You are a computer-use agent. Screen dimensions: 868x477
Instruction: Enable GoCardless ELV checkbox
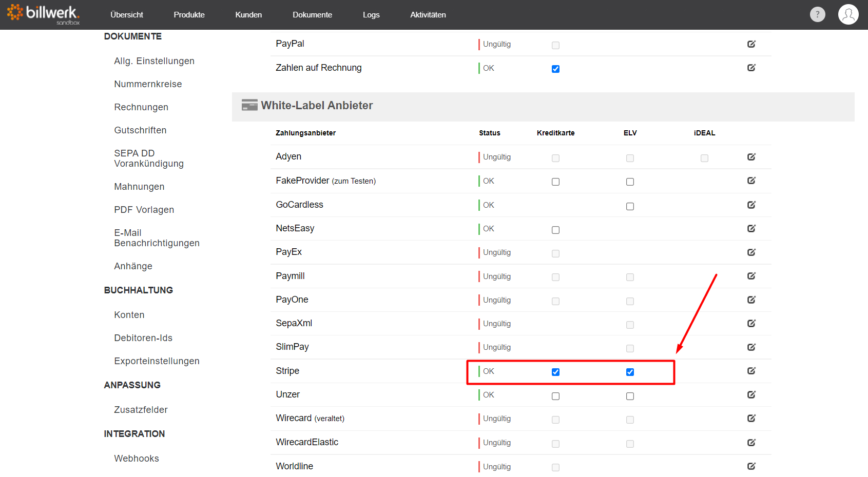pyautogui.click(x=630, y=206)
